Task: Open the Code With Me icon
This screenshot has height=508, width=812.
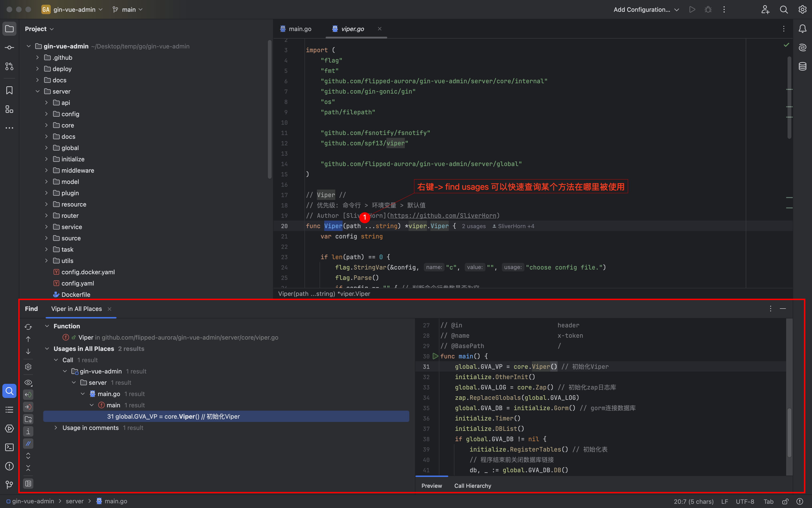Action: (765, 9)
